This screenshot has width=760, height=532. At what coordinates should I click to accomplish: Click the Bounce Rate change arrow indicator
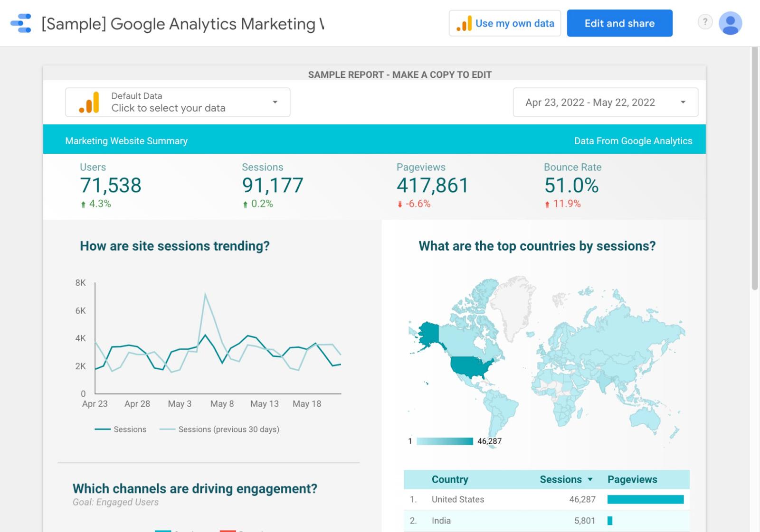tap(547, 205)
